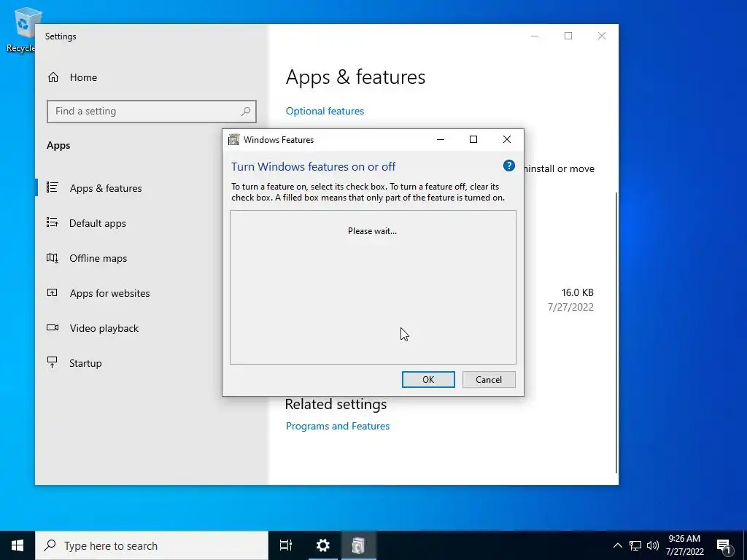Select Startup in sidebar

point(85,363)
